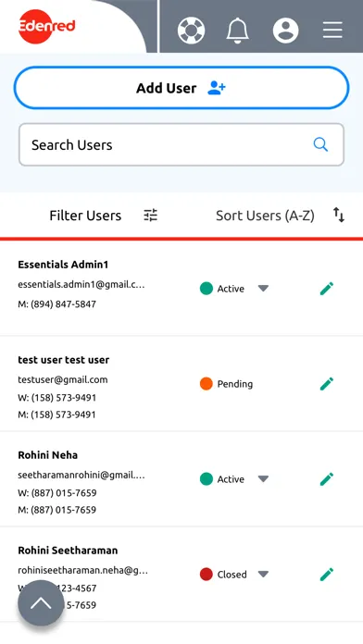Click email testuser@gmail.com

[62, 380]
